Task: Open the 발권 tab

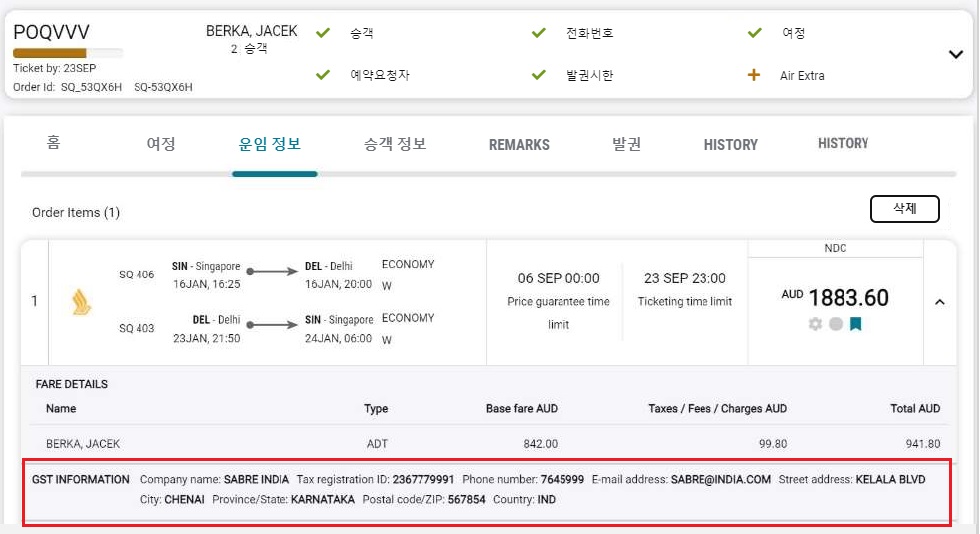Action: click(626, 144)
